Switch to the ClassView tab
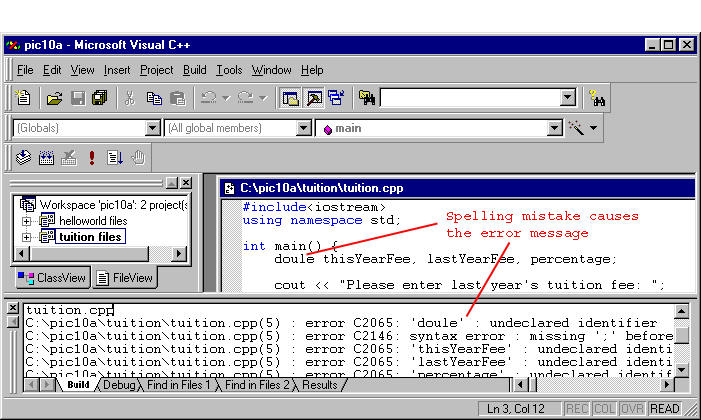 pyautogui.click(x=52, y=278)
